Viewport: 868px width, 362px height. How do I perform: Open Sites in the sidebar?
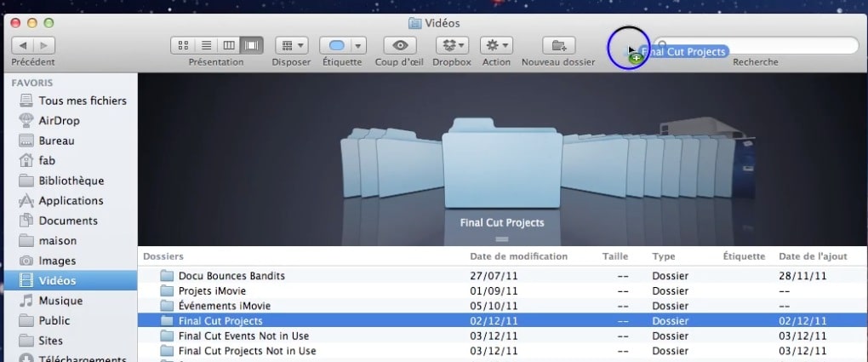point(71,341)
